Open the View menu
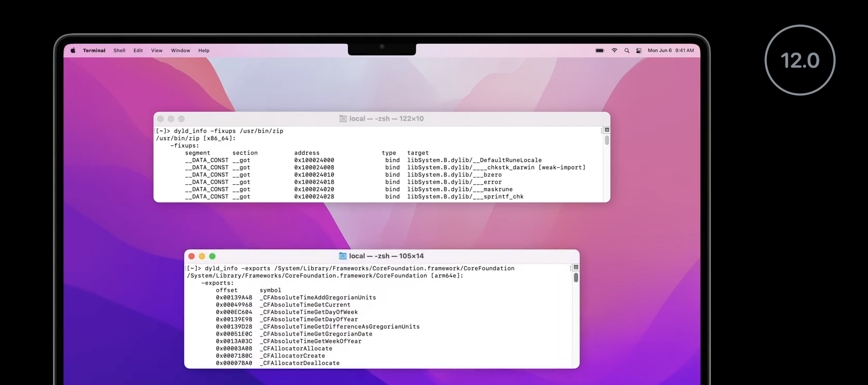The width and height of the screenshot is (868, 385). [x=157, y=50]
